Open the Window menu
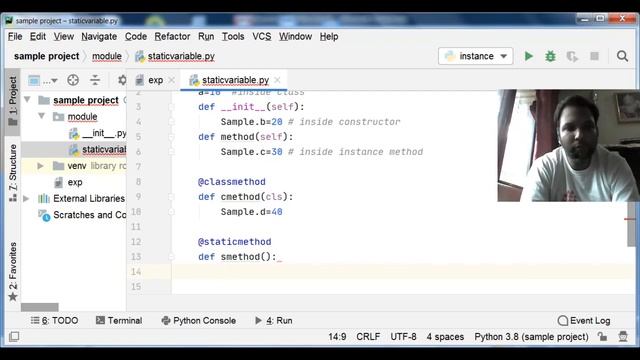Image resolution: width=640 pixels, height=360 pixels. [296, 36]
